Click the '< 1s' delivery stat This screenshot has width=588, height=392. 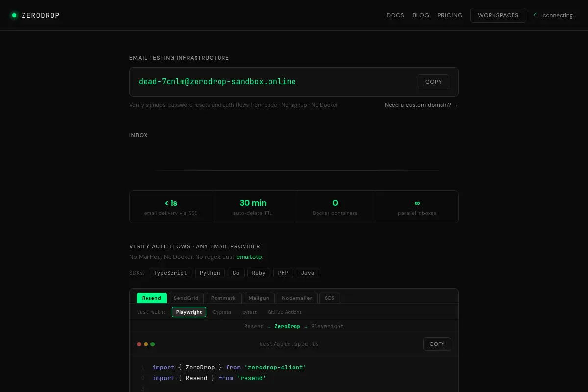click(x=171, y=207)
